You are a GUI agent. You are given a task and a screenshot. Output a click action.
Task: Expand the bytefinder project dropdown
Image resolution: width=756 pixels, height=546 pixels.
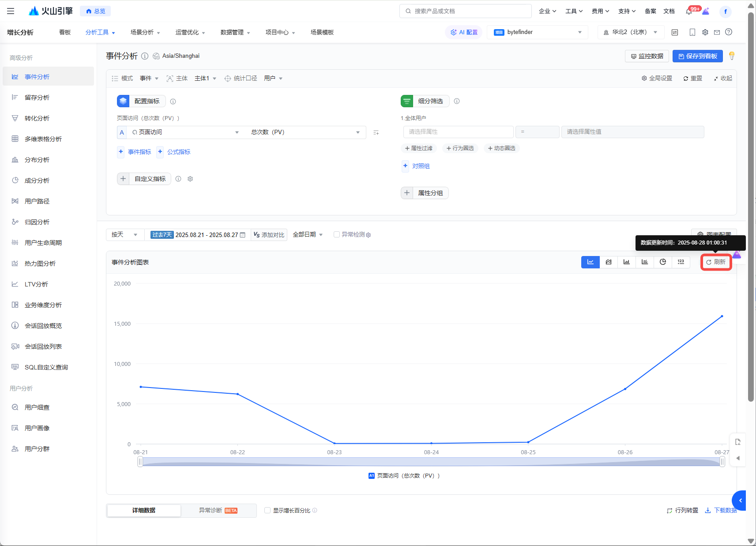coord(538,32)
